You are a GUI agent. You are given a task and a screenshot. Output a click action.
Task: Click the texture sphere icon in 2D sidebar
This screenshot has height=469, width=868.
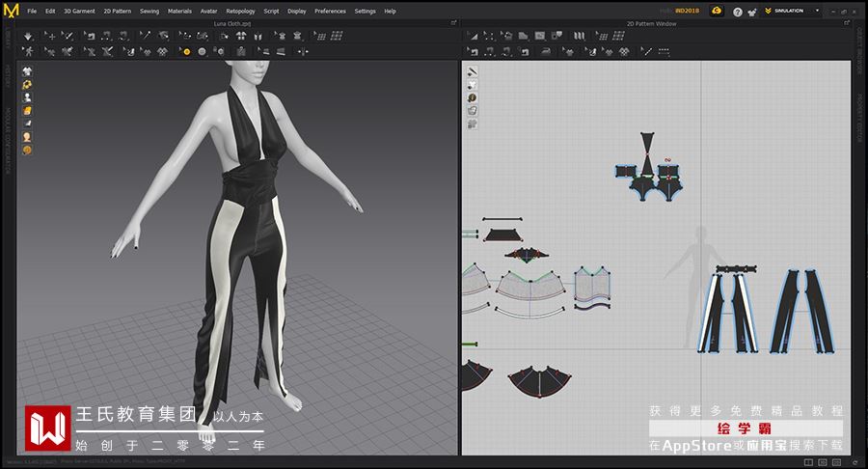point(473,97)
